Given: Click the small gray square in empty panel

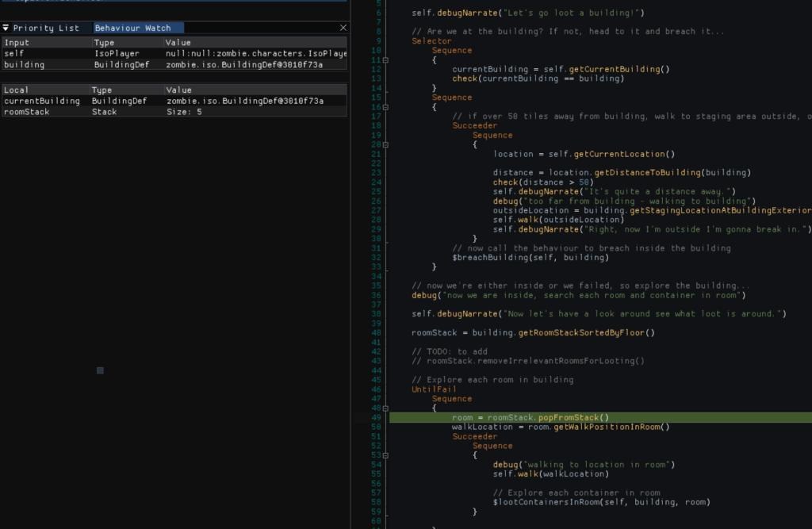Looking at the screenshot, I should [x=100, y=370].
